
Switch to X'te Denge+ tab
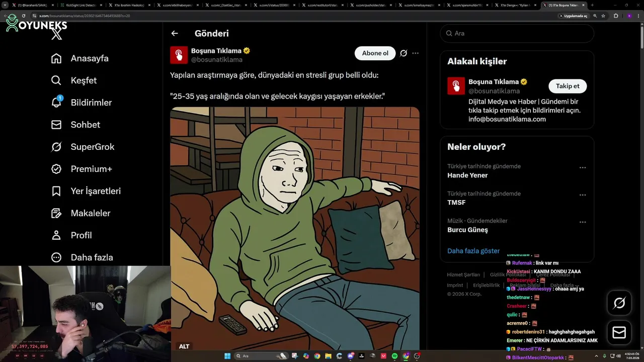tap(515, 5)
